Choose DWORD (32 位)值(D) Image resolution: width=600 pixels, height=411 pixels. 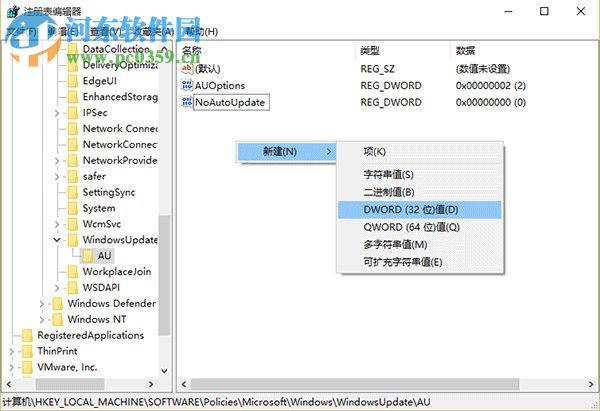(420, 210)
